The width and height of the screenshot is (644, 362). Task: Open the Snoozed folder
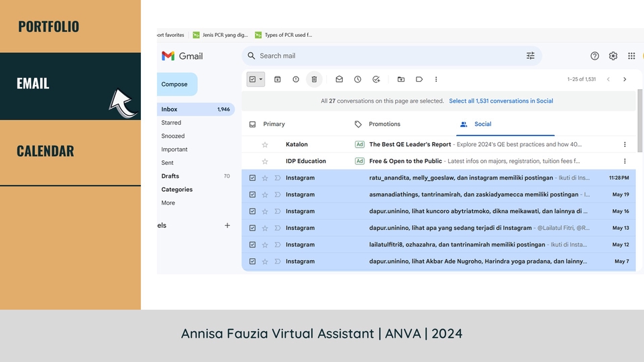point(173,136)
